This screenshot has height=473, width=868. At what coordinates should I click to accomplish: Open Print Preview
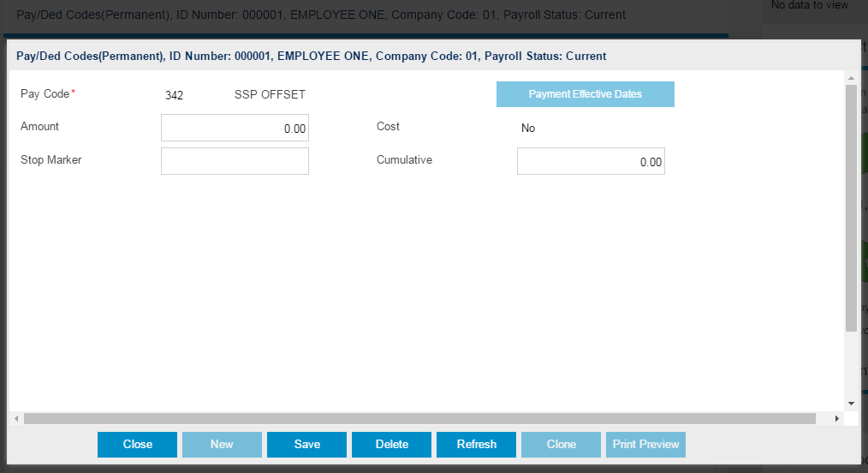[x=645, y=445]
